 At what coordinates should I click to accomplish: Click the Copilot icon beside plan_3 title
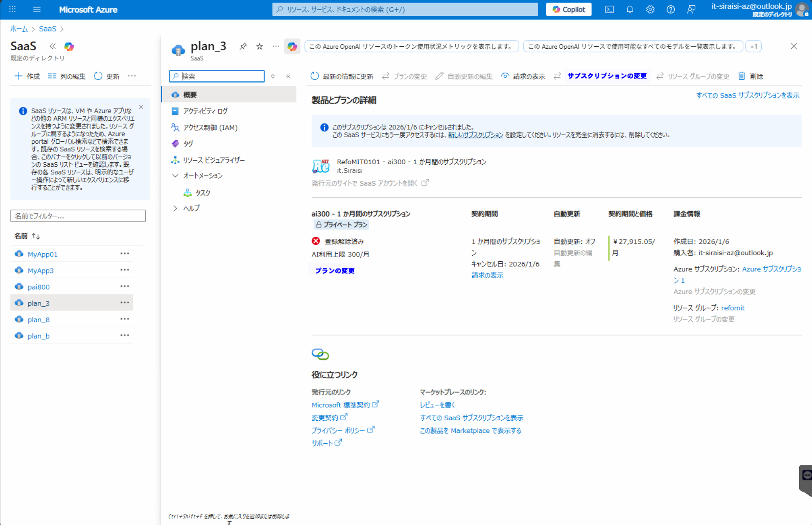tap(292, 46)
